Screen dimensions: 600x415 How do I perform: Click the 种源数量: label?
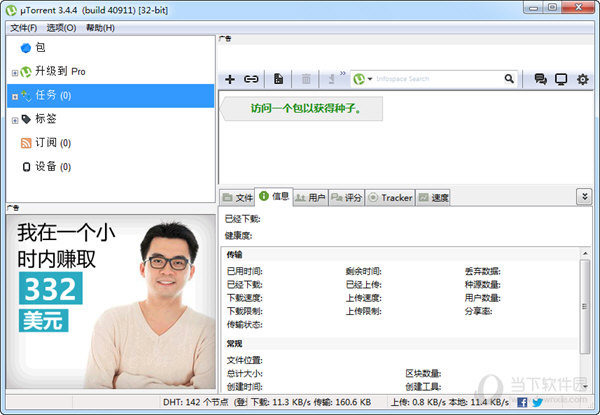[x=483, y=285]
